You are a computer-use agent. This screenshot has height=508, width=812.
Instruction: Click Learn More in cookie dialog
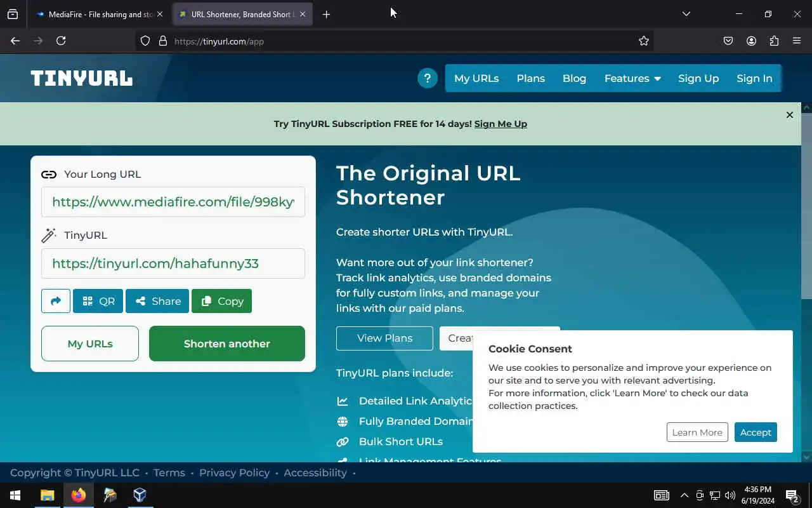point(697,432)
